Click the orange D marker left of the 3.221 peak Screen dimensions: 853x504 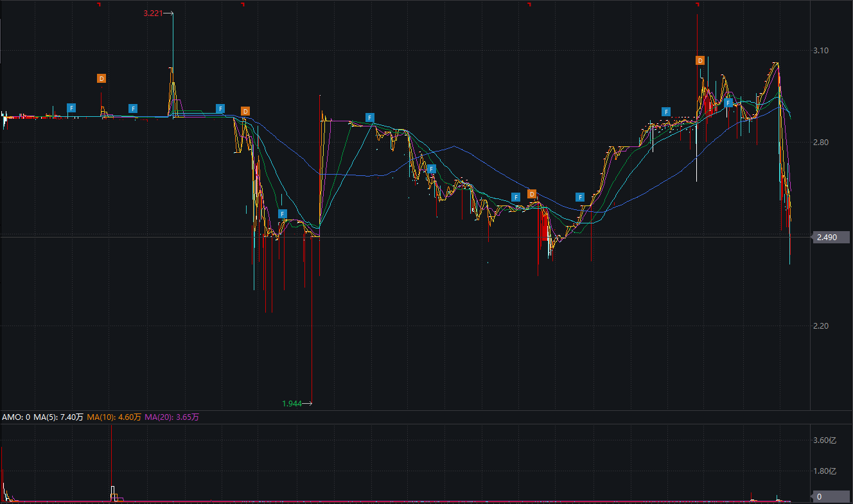pyautogui.click(x=101, y=78)
